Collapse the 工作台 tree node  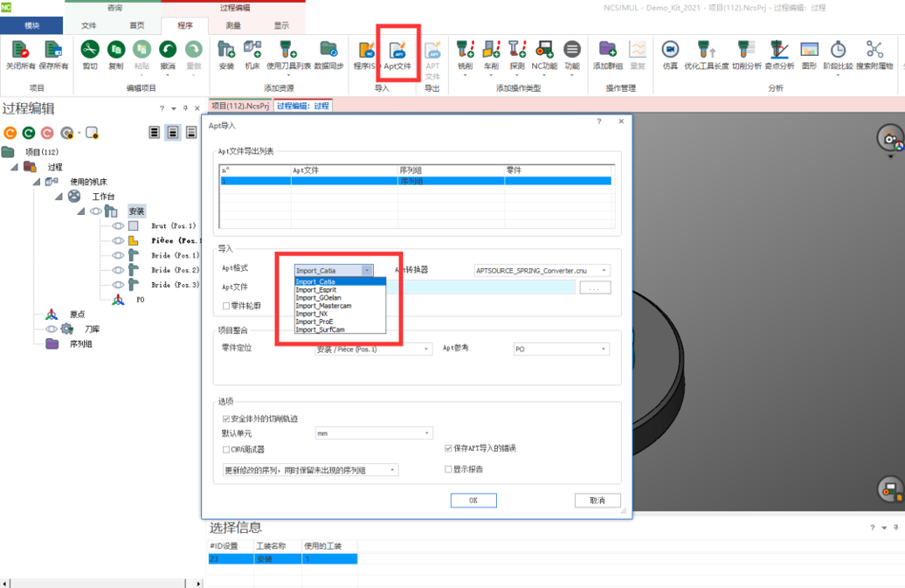coord(59,197)
